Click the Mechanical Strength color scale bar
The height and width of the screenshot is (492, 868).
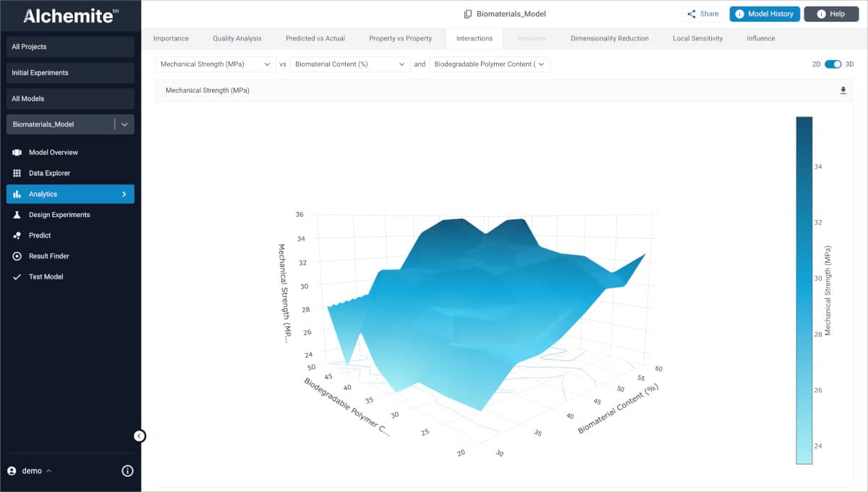804,289
